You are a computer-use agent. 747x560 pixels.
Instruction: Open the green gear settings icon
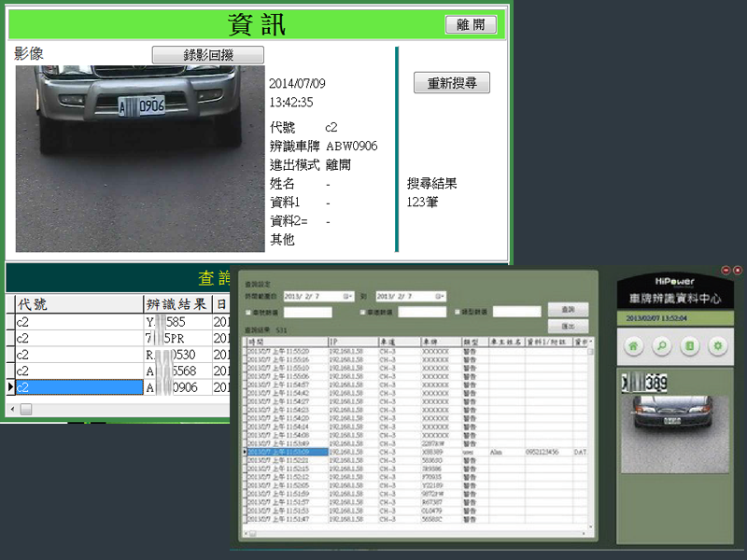tap(717, 346)
